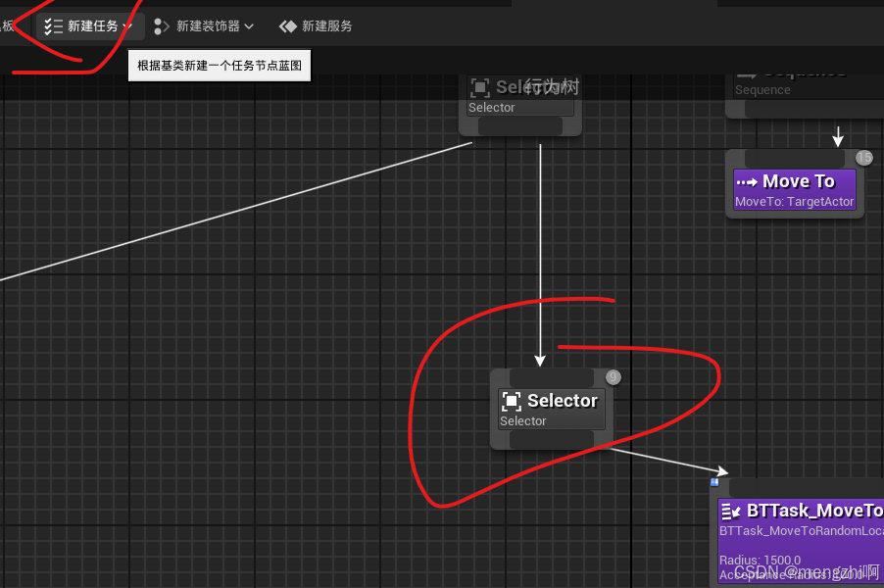The width and height of the screenshot is (884, 588).
Task: Click the bottom output pin of Sequence node
Action: (814, 110)
